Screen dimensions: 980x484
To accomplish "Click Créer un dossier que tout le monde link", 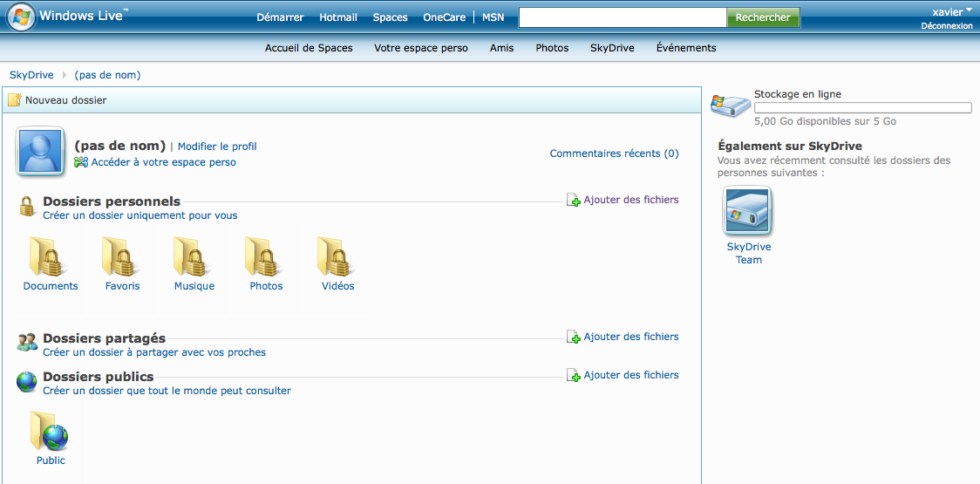I will click(x=167, y=391).
